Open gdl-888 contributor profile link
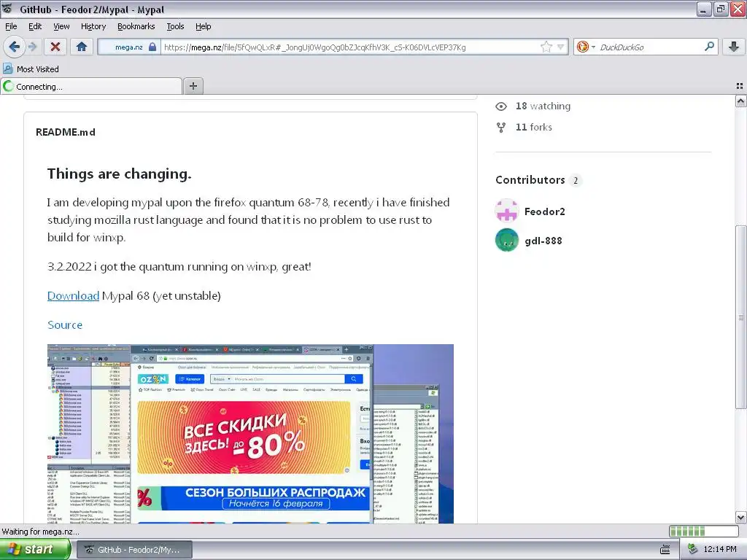747x560 pixels. click(543, 241)
